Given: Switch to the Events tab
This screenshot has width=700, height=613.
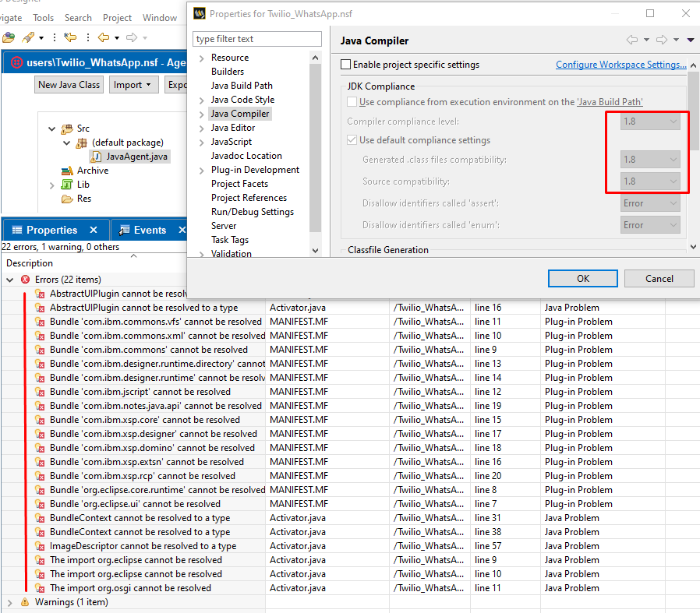Looking at the screenshot, I should (x=150, y=230).
